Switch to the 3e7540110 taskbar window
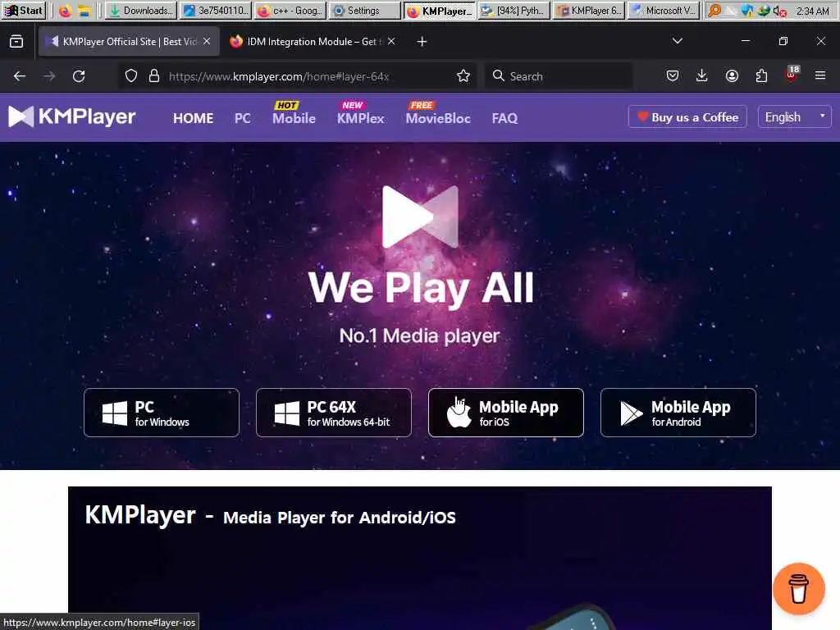The height and width of the screenshot is (630, 840). click(x=216, y=10)
